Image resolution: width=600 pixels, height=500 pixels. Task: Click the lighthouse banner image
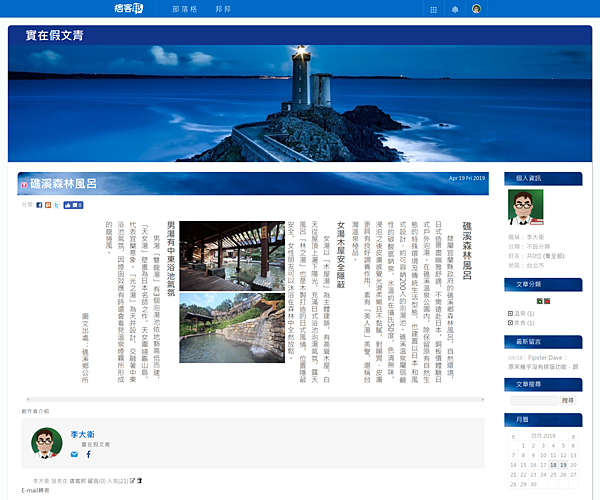coord(300,103)
